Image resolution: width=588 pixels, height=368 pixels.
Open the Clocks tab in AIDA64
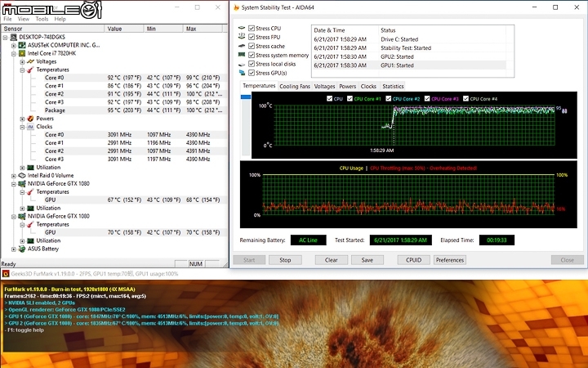pyautogui.click(x=368, y=87)
